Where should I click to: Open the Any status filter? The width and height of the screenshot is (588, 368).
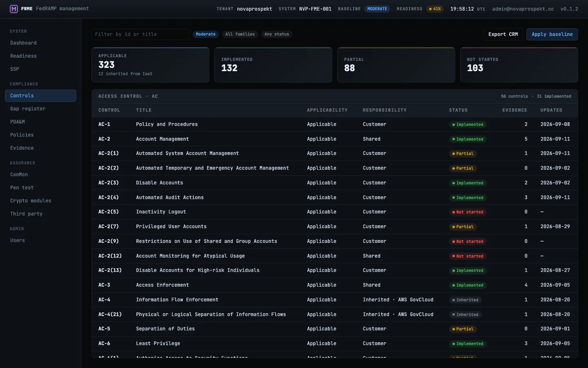point(277,34)
